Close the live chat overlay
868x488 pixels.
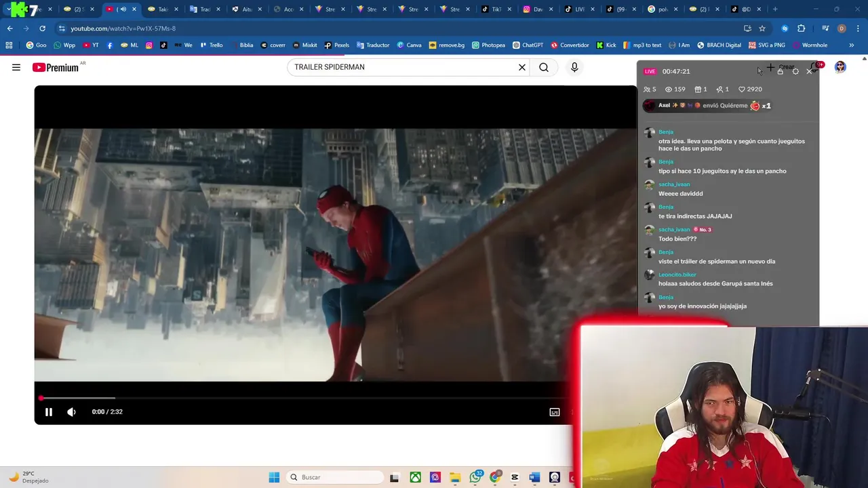point(809,71)
